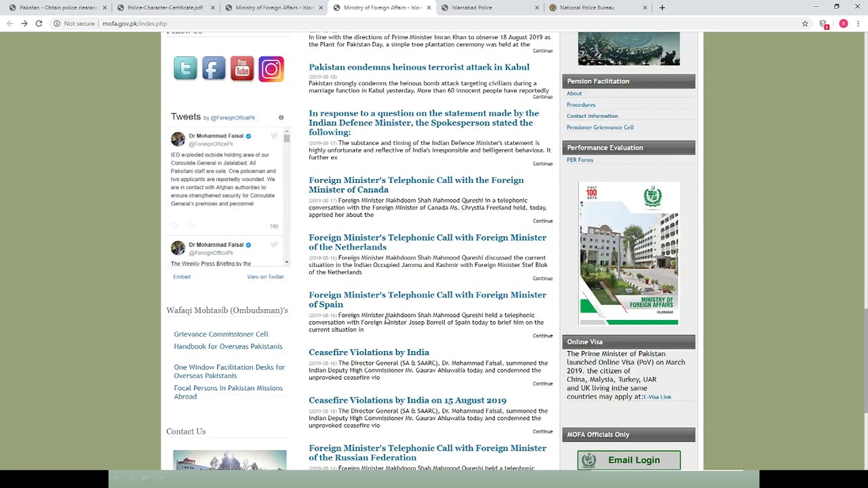
Task: Open One Window Facilitation Desks for Overseas Pakistanis
Action: coord(229,371)
